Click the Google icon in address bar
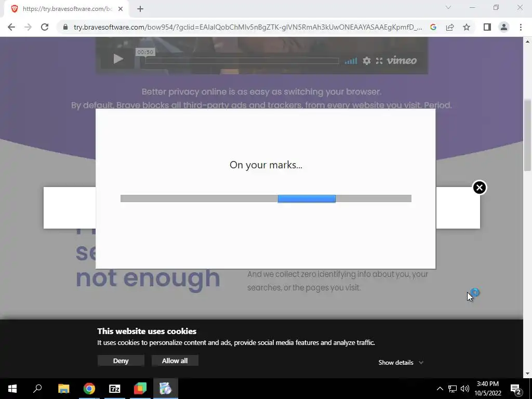Viewport: 532px width, 399px height. click(x=433, y=27)
